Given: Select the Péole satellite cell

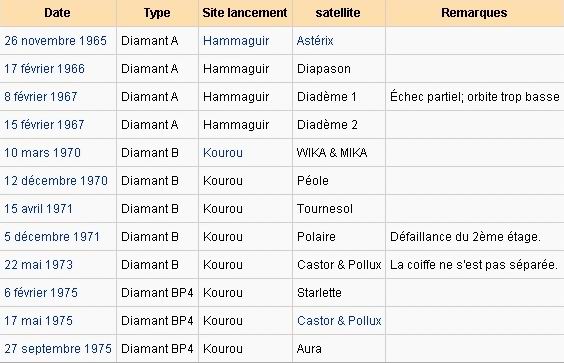Looking at the screenshot, I should point(338,181).
